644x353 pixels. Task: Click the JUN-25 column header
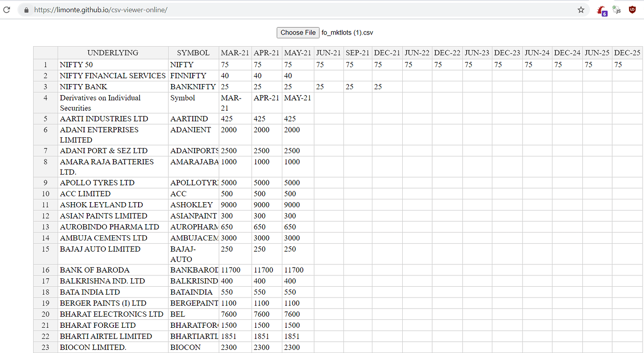(597, 53)
